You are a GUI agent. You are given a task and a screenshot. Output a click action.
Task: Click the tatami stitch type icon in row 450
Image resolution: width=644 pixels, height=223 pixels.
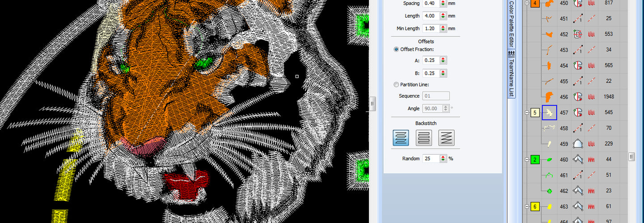[592, 3]
